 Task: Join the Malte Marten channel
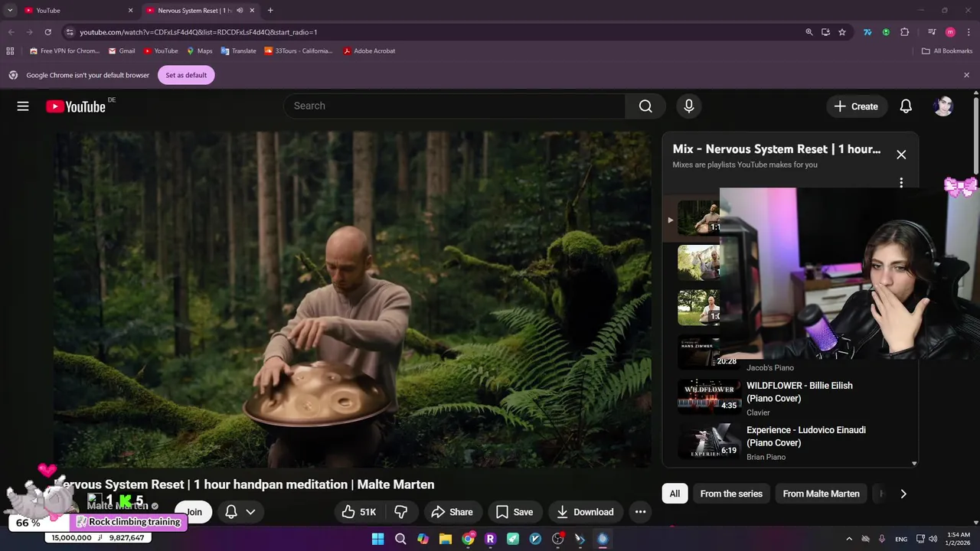(194, 512)
